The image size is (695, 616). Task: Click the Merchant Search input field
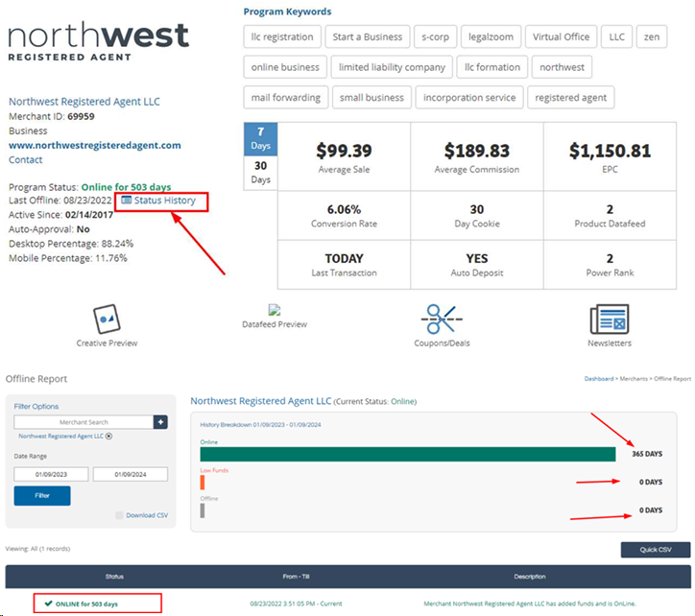[84, 422]
